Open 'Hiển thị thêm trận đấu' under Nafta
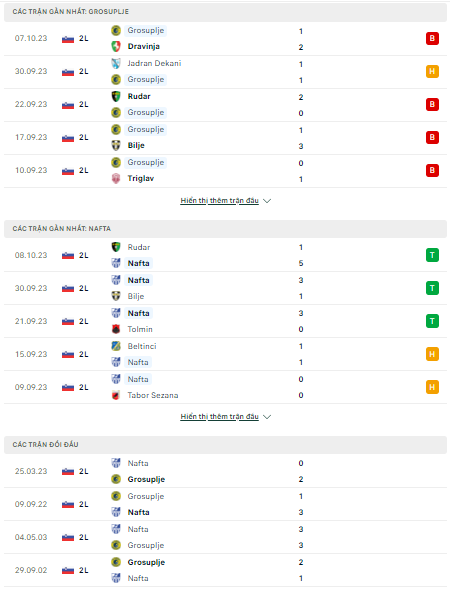The image size is (450, 589). point(219,417)
